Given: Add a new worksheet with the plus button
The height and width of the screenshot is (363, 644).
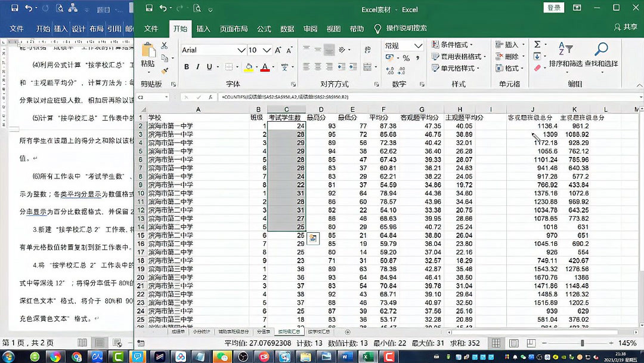Looking at the screenshot, I should [x=348, y=332].
